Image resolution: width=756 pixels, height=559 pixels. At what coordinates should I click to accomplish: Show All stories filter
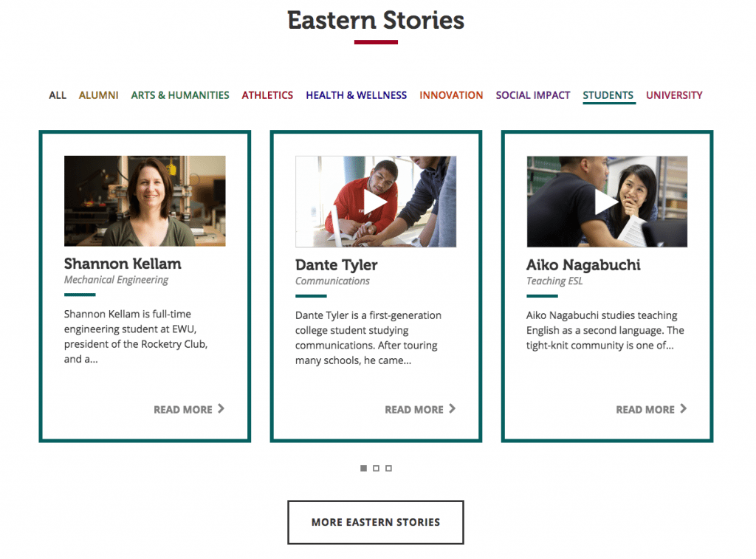pyautogui.click(x=58, y=95)
